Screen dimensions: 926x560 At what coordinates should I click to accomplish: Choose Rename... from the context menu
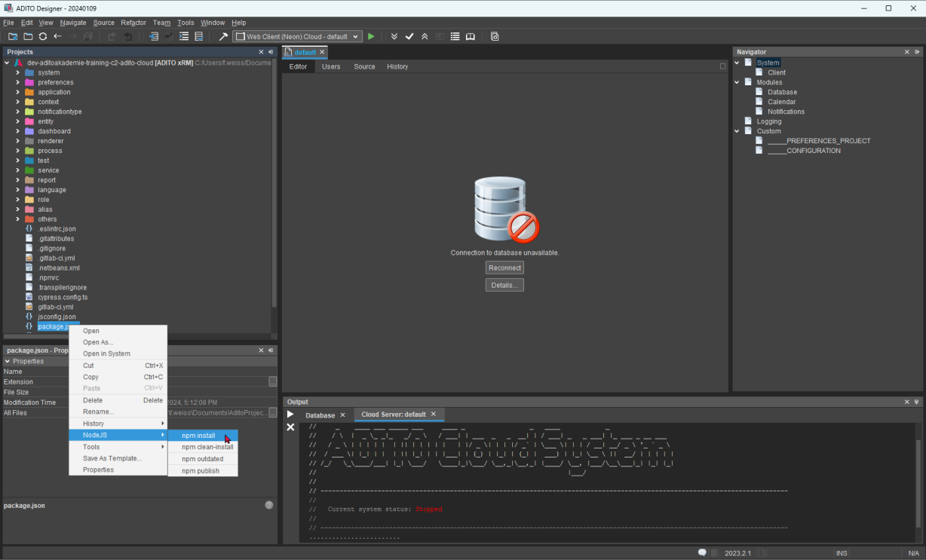[98, 412]
